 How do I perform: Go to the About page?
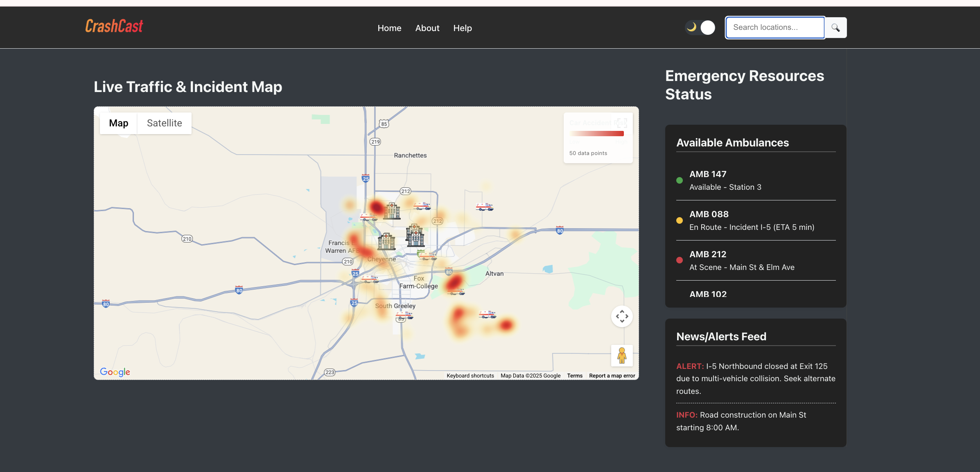(x=427, y=28)
